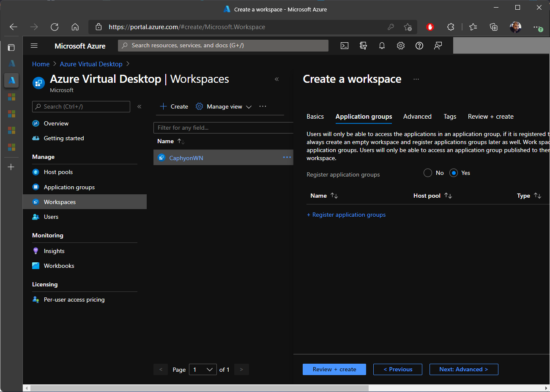Open CaphyonWN row context menu dots
This screenshot has width=550, height=392.
coord(287,157)
